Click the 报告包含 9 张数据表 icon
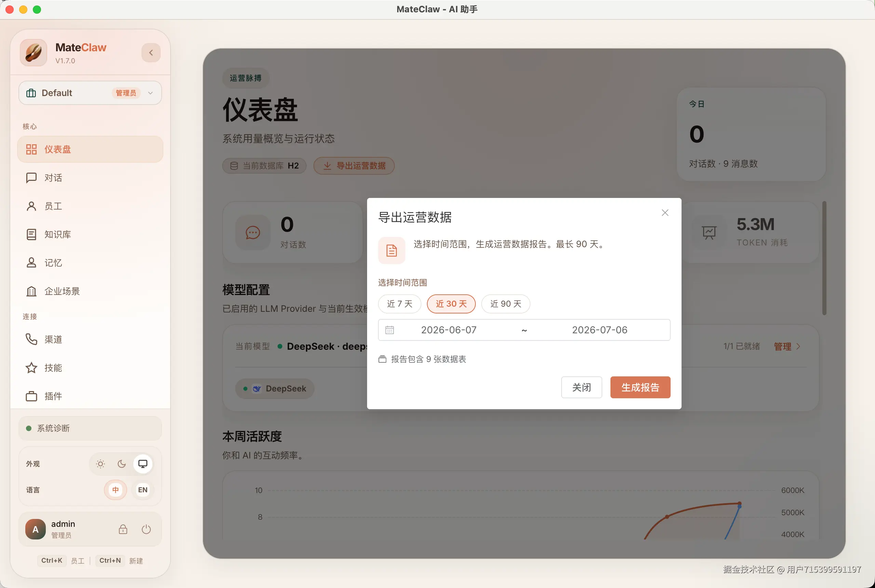The width and height of the screenshot is (875, 588). pyautogui.click(x=382, y=359)
